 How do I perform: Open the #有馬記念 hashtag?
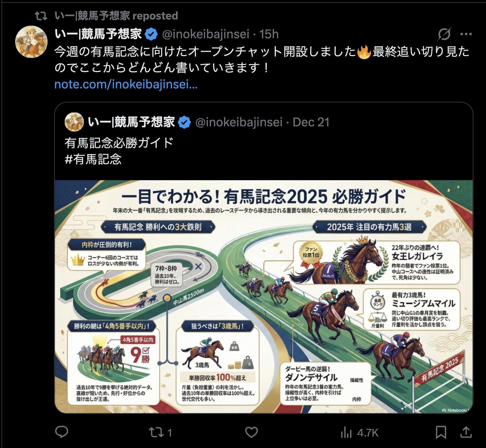coord(93,159)
